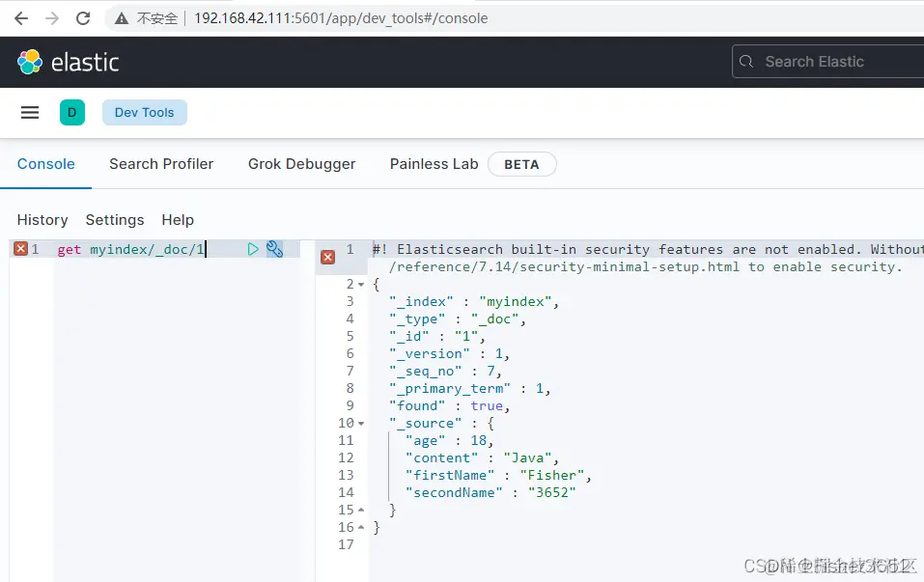Image resolution: width=924 pixels, height=582 pixels.
Task: Go forward with the browser forward arrow
Action: click(52, 18)
